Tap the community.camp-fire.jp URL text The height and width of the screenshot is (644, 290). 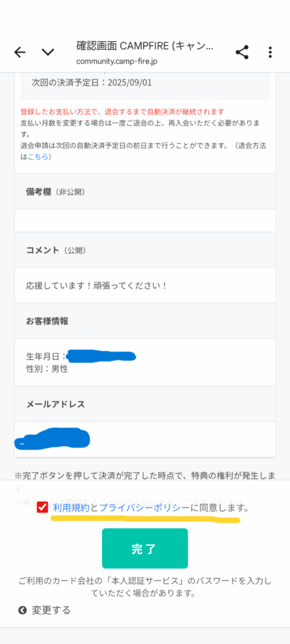(116, 62)
